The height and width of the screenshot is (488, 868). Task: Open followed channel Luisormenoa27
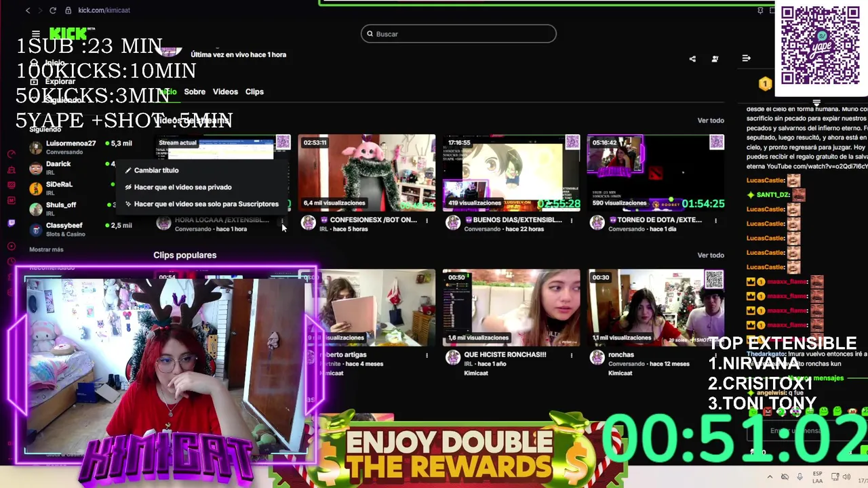coord(81,147)
